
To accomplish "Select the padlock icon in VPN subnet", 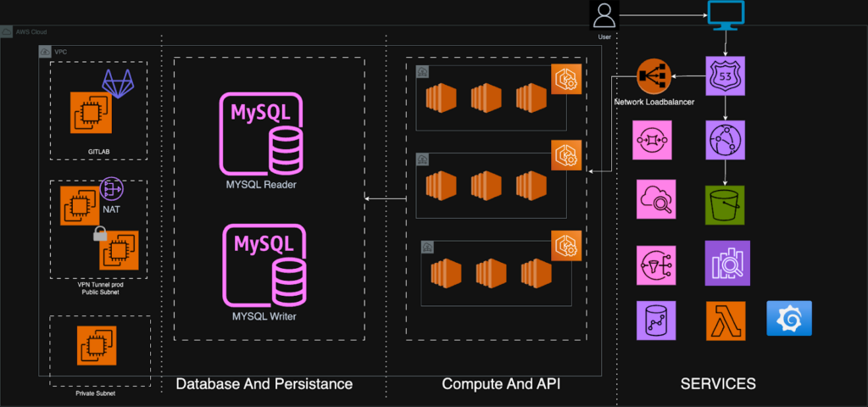I will [100, 233].
